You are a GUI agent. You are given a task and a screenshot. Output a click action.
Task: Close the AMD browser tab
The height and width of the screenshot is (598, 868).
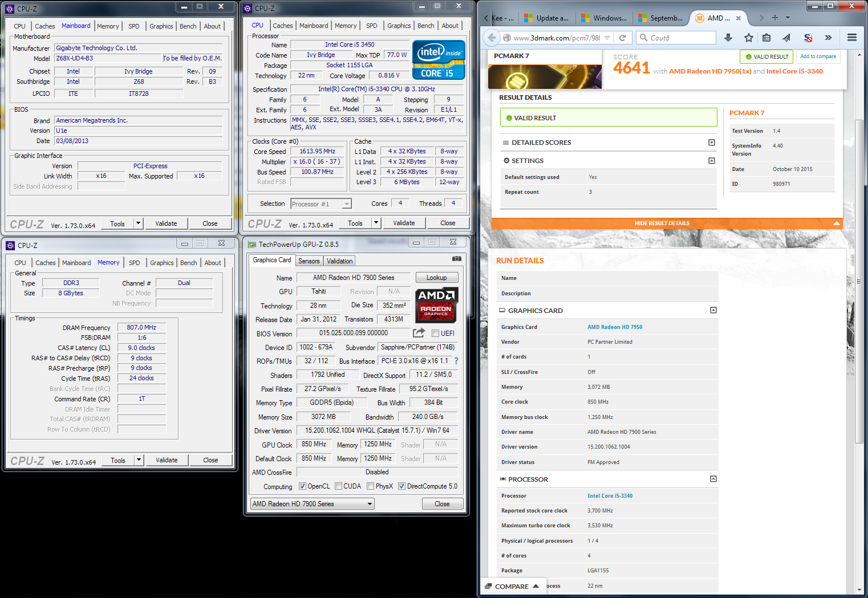coord(739,18)
